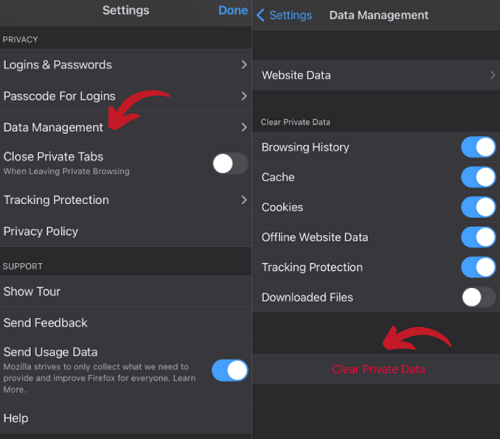
Task: Tap Done in Settings header
Action: (x=233, y=10)
